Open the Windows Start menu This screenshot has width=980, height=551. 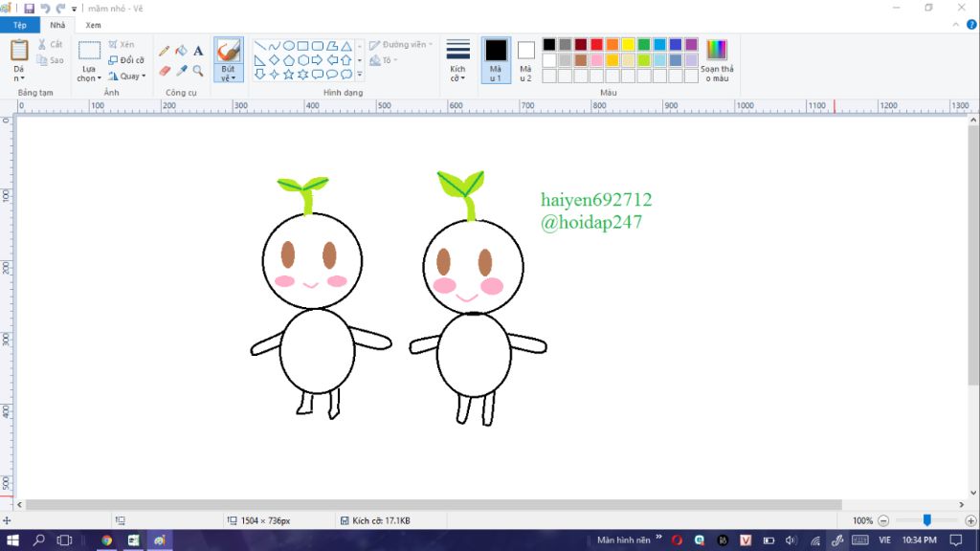(x=12, y=540)
